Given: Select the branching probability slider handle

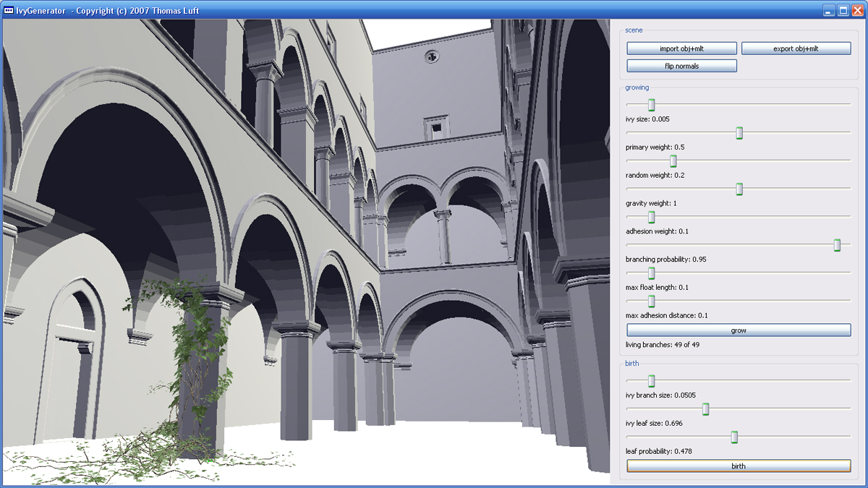Looking at the screenshot, I should (x=837, y=245).
